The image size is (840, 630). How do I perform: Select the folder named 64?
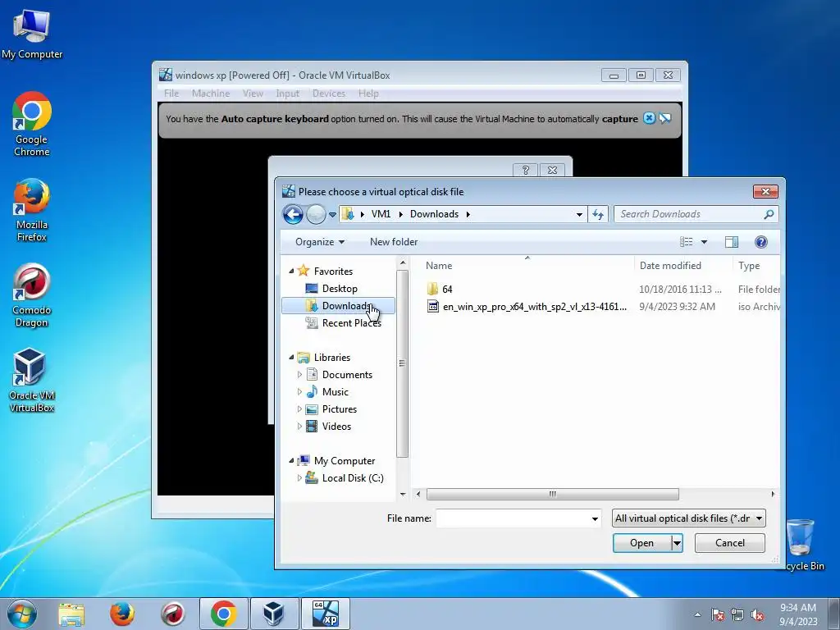tap(447, 290)
